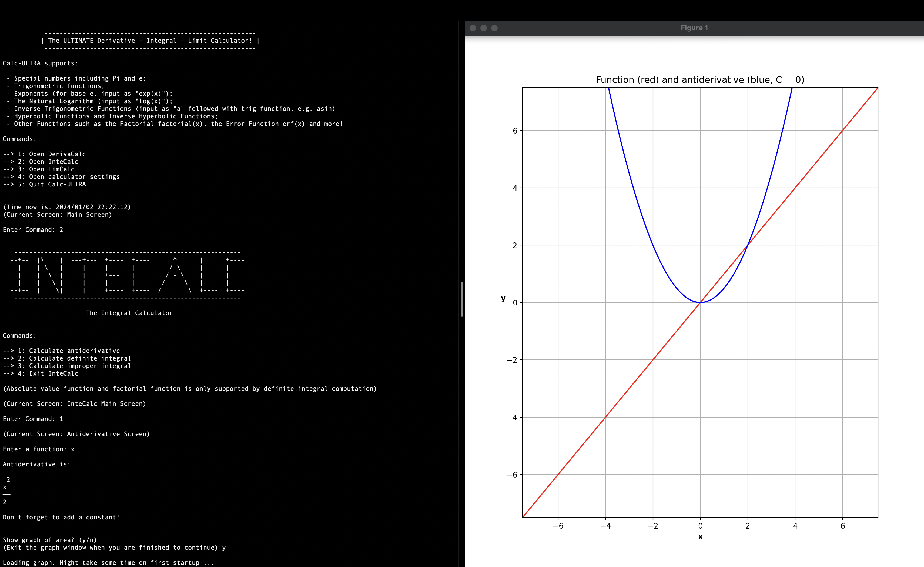Image resolution: width=924 pixels, height=567 pixels.
Task: Click 'Special numbers including Pi and e' line
Action: click(76, 78)
